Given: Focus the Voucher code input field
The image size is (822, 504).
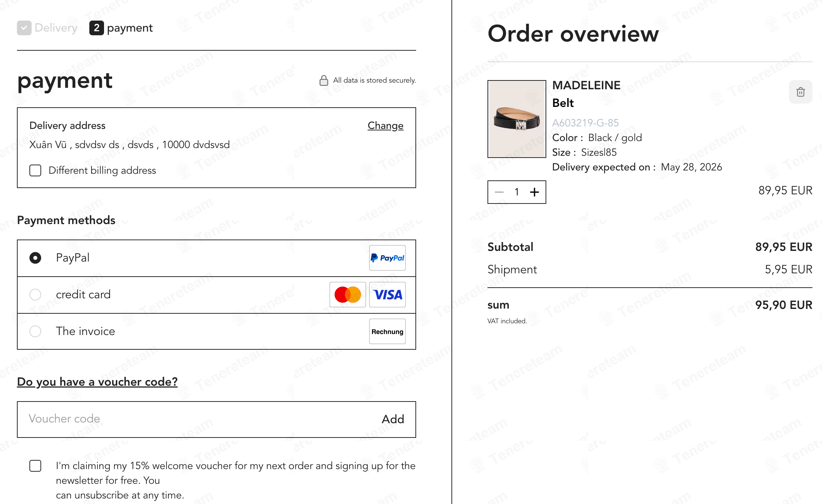Looking at the screenshot, I should [199, 419].
